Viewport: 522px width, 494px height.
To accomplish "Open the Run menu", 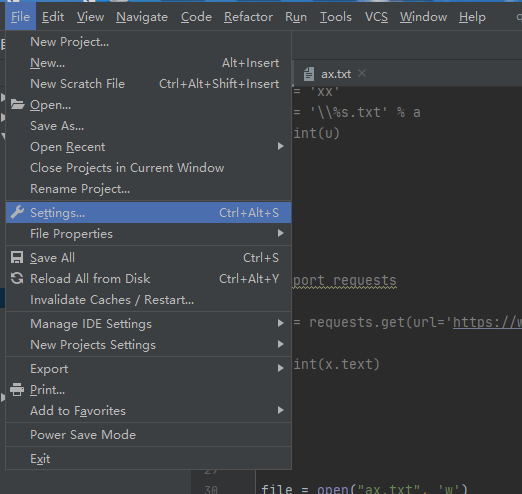I will (x=296, y=17).
